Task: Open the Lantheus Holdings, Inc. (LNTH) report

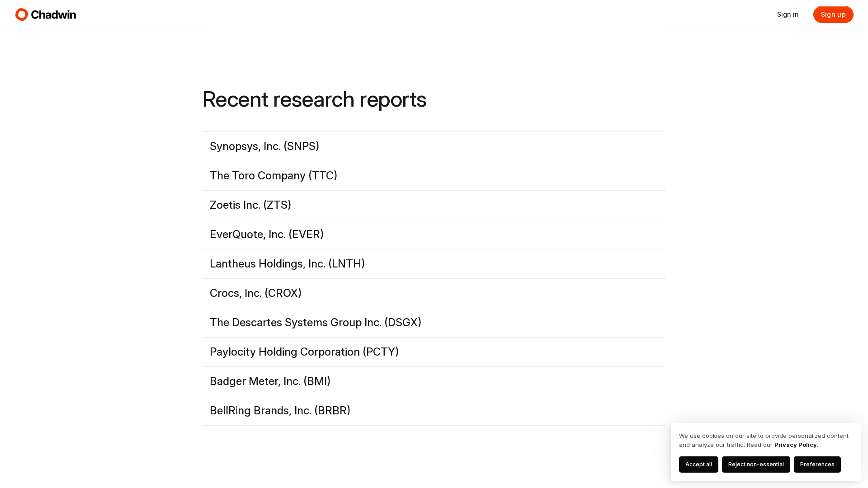Action: (287, 264)
